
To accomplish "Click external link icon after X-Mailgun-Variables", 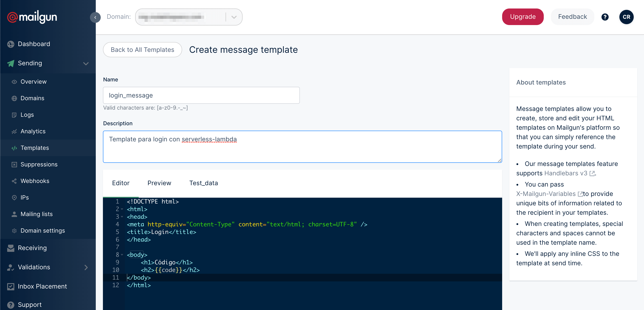I will (x=580, y=194).
